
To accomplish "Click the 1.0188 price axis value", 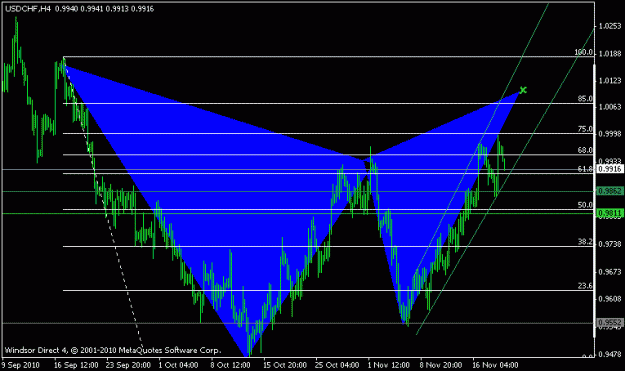I will tap(610, 54).
